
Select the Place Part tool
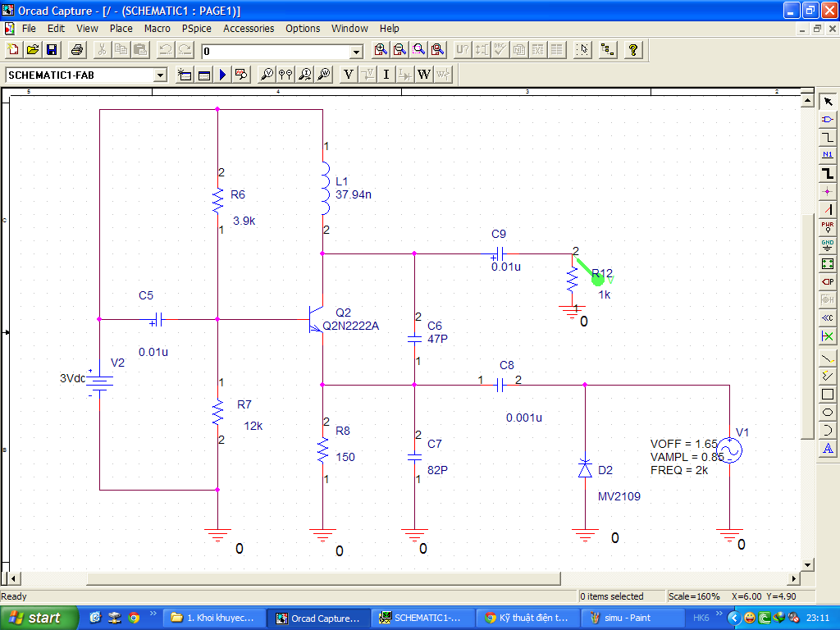pos(828,120)
